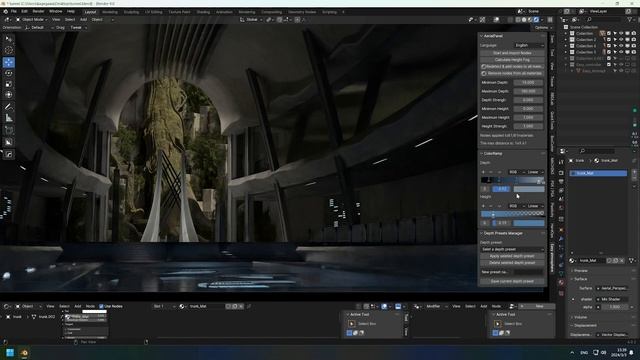Collapse the AerialPanel section
Screen dimensions: 640x360
493,36
